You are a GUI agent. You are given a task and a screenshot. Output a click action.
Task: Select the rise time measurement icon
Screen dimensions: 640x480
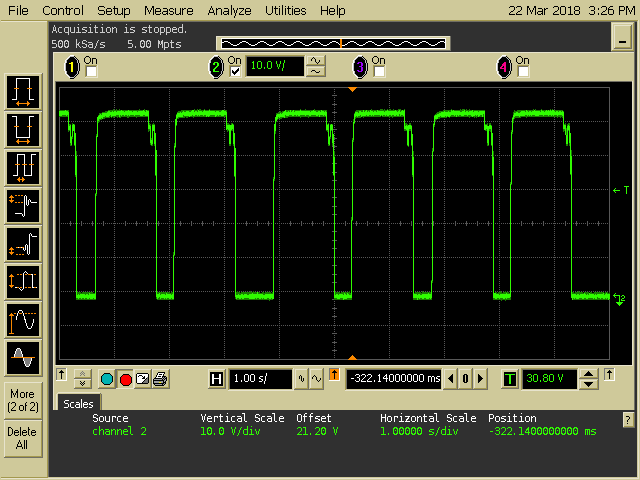pos(23,244)
